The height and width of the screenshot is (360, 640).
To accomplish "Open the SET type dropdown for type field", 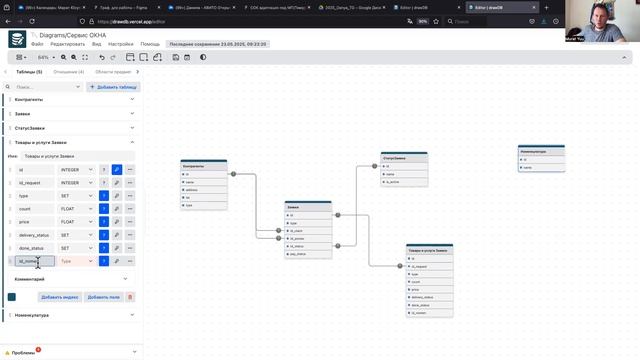I will tap(76, 196).
